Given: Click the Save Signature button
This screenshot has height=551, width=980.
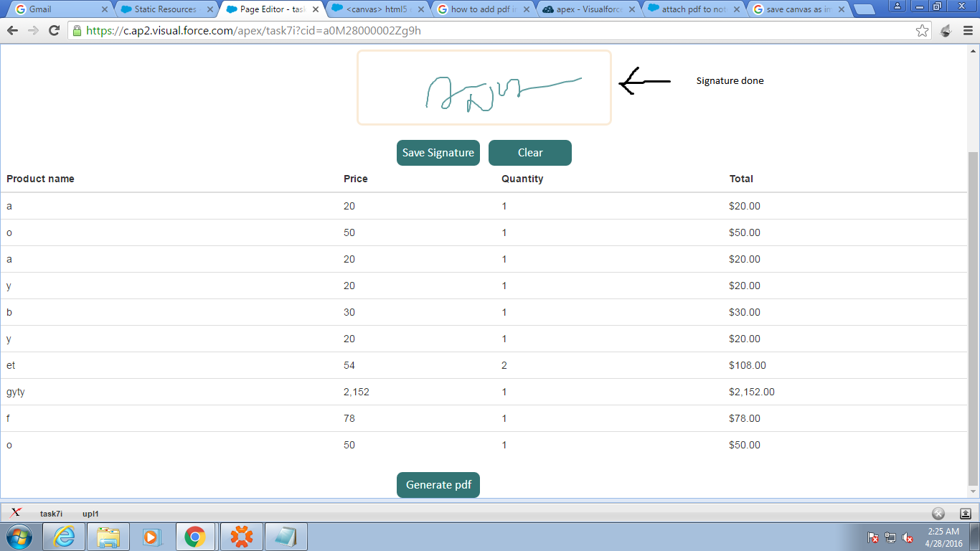Looking at the screenshot, I should pos(438,153).
